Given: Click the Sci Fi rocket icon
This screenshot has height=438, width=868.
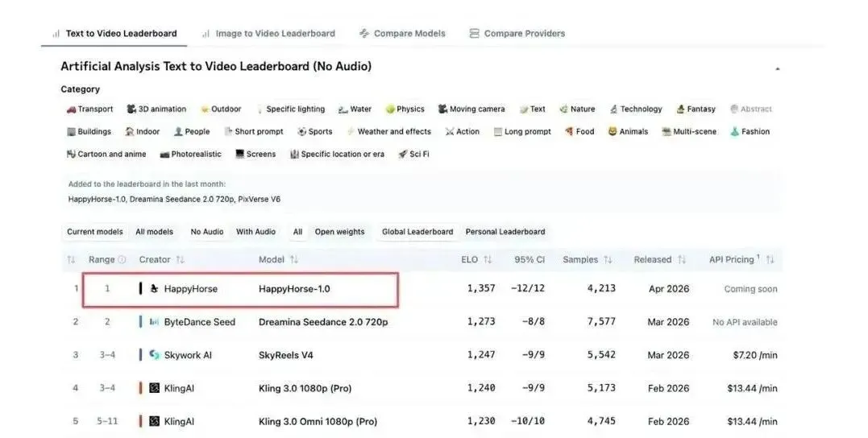Looking at the screenshot, I should pyautogui.click(x=402, y=155).
